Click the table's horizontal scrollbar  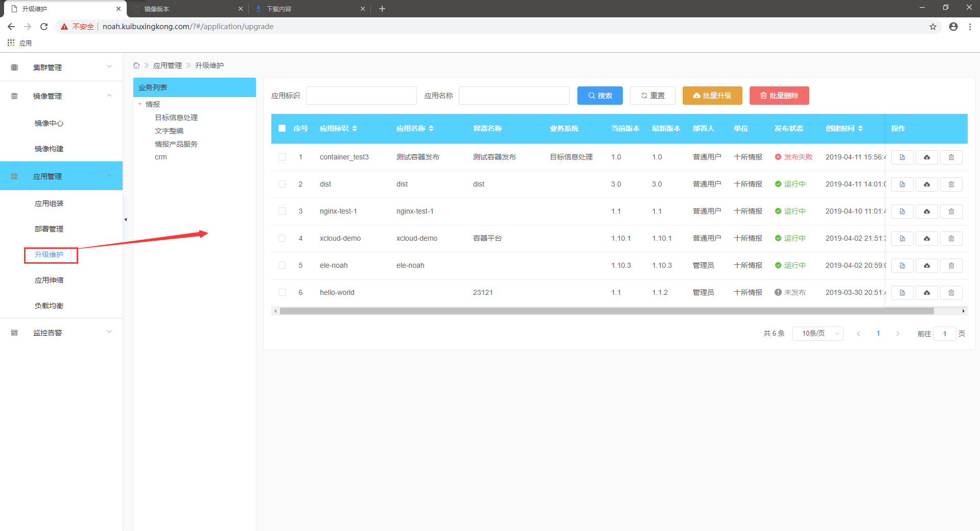pos(606,311)
